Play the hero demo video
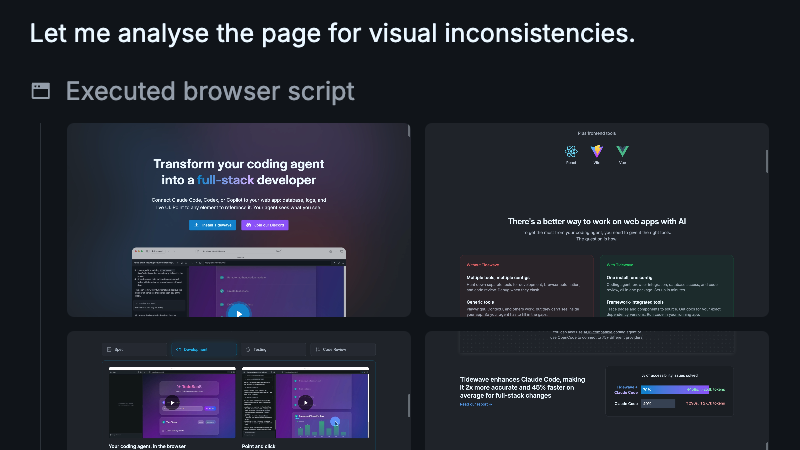 click(238, 311)
